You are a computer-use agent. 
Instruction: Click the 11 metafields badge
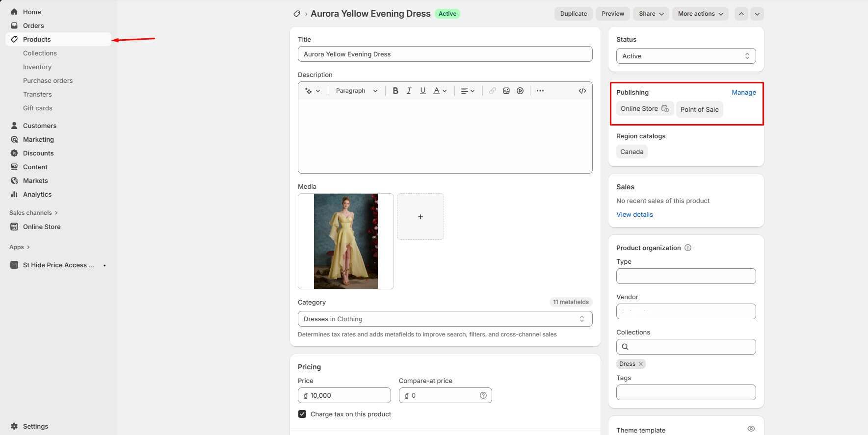click(x=571, y=302)
